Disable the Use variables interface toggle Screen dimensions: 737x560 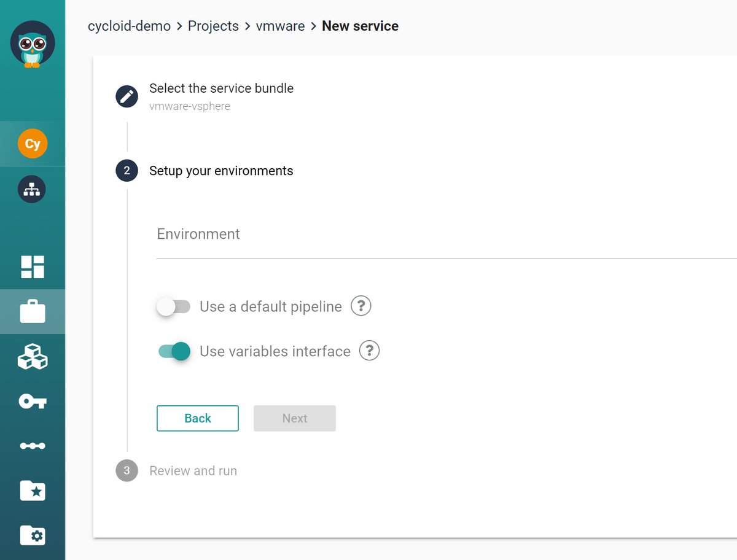coord(174,351)
